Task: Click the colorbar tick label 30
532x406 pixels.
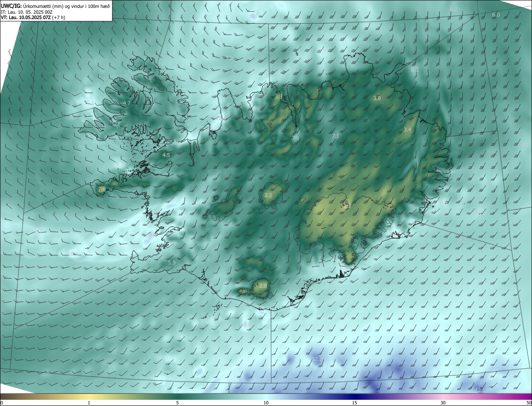Action: 443,403
